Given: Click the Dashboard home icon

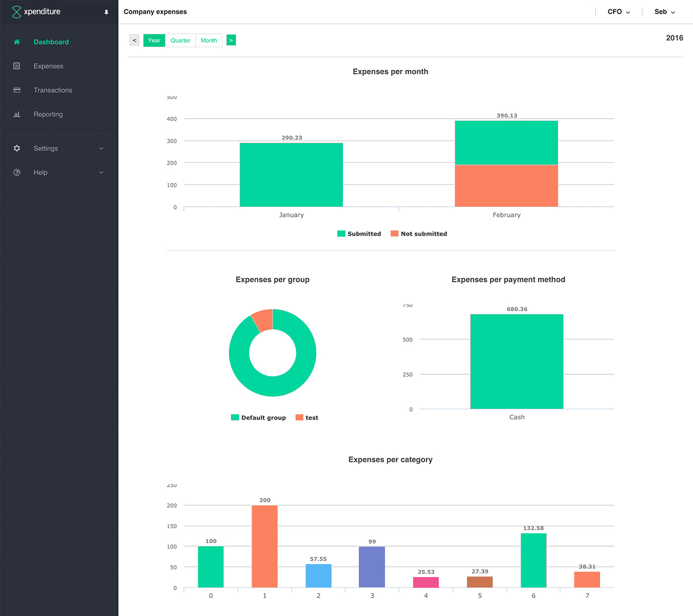Looking at the screenshot, I should point(17,42).
